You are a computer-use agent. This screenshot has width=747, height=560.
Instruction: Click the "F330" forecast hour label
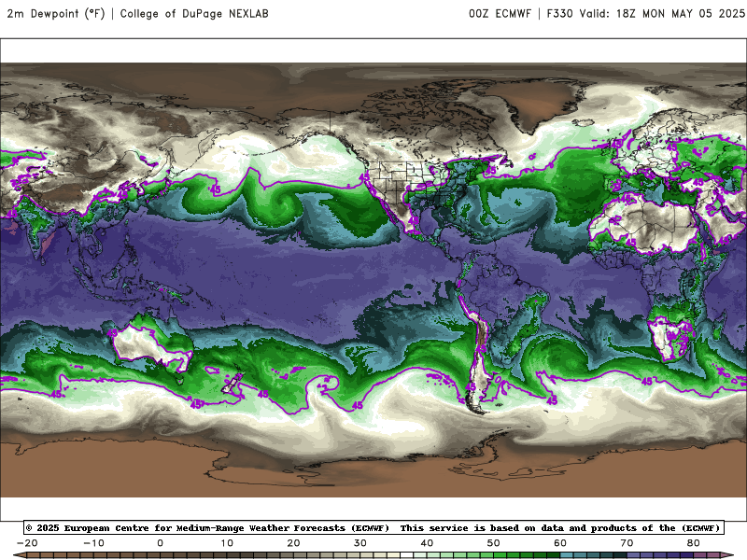559,13
